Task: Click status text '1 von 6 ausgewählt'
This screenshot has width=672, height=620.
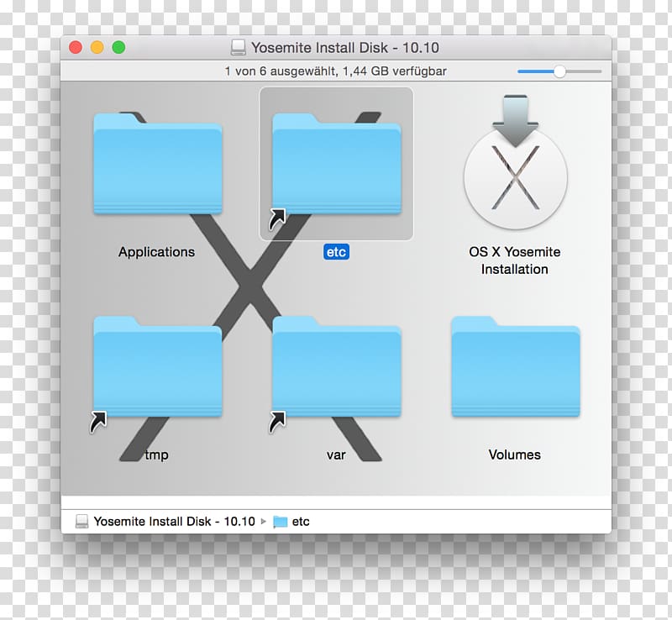Action: click(281, 71)
